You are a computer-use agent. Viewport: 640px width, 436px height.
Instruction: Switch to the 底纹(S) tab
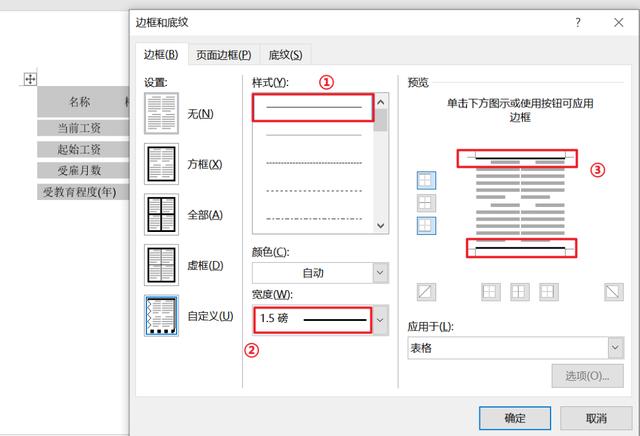285,55
